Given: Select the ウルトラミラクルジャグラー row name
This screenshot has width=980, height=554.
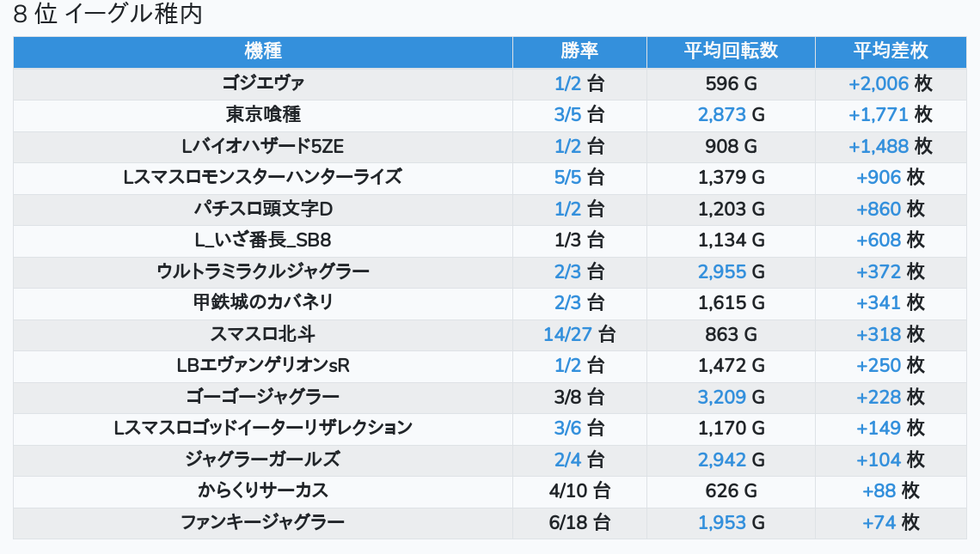Looking at the screenshot, I should tap(263, 271).
